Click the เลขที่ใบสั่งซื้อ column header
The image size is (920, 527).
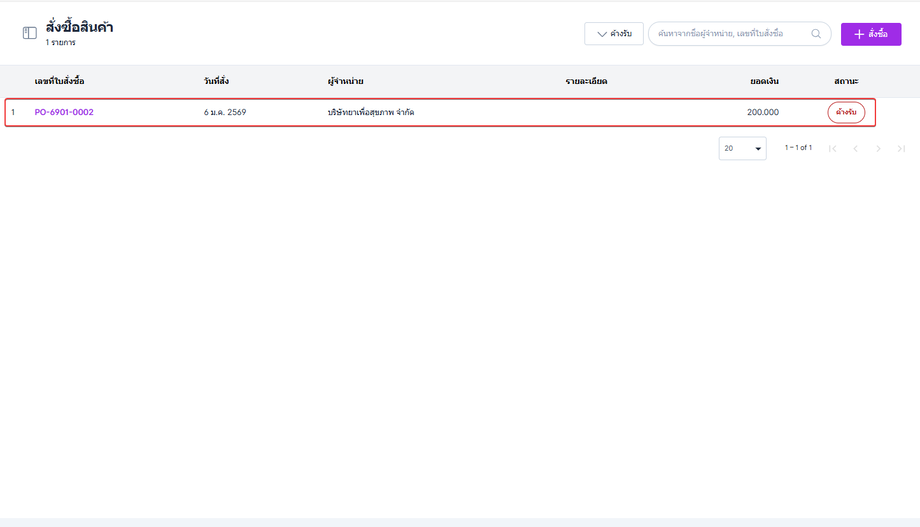pos(59,81)
